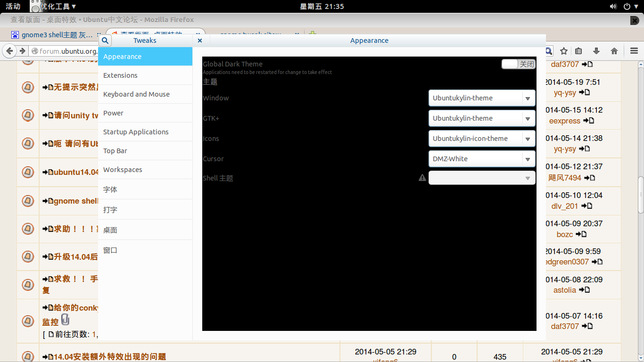
Task: Select 窗口 in Tweaks sidebar
Action: [145, 250]
